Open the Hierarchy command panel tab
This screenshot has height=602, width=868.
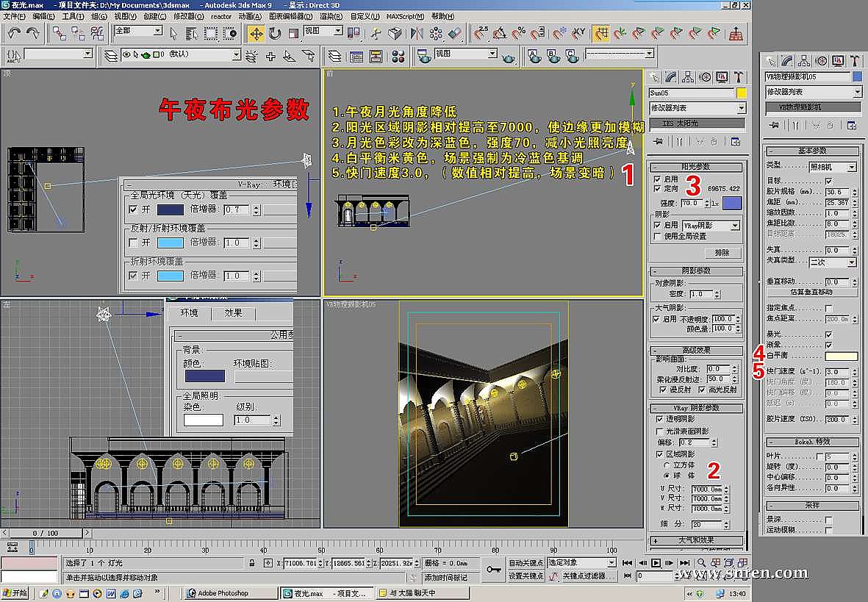[x=688, y=77]
